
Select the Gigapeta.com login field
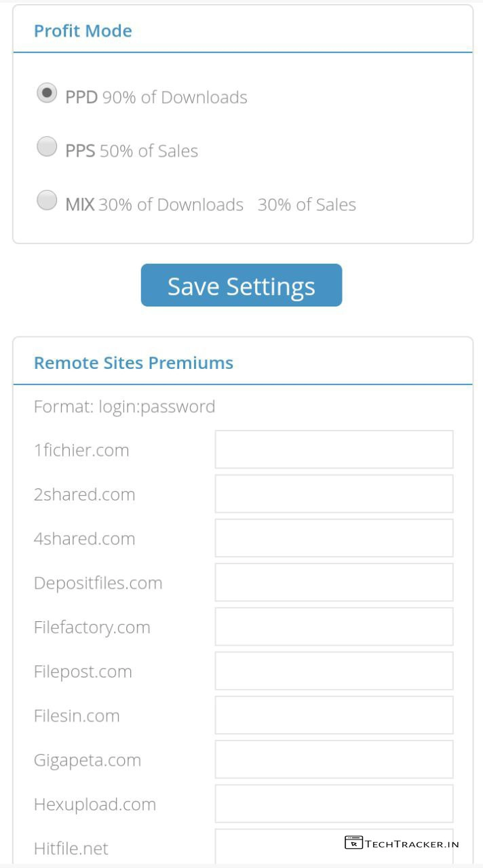click(334, 759)
